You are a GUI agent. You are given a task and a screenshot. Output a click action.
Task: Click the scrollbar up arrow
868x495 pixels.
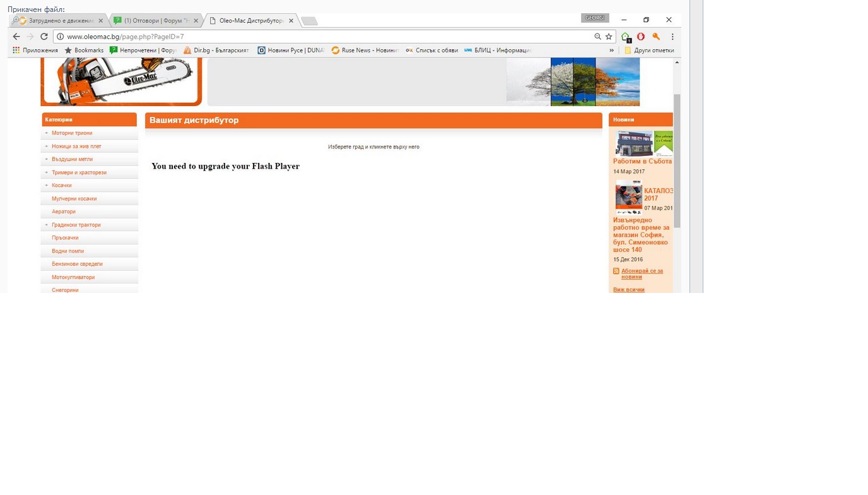click(677, 63)
